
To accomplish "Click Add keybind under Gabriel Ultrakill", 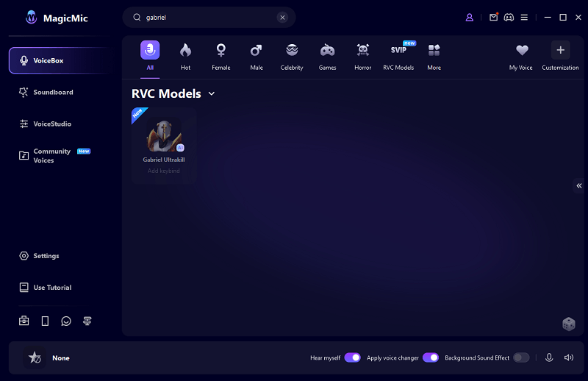I will [163, 171].
